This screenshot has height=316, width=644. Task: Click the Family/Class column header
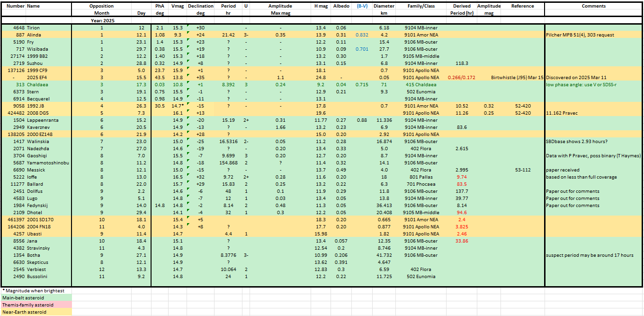(421, 6)
